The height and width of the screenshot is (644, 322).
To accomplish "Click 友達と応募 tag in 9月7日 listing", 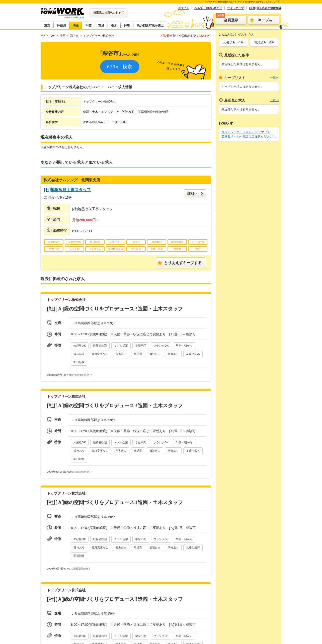I will pyautogui.click(x=193, y=547).
